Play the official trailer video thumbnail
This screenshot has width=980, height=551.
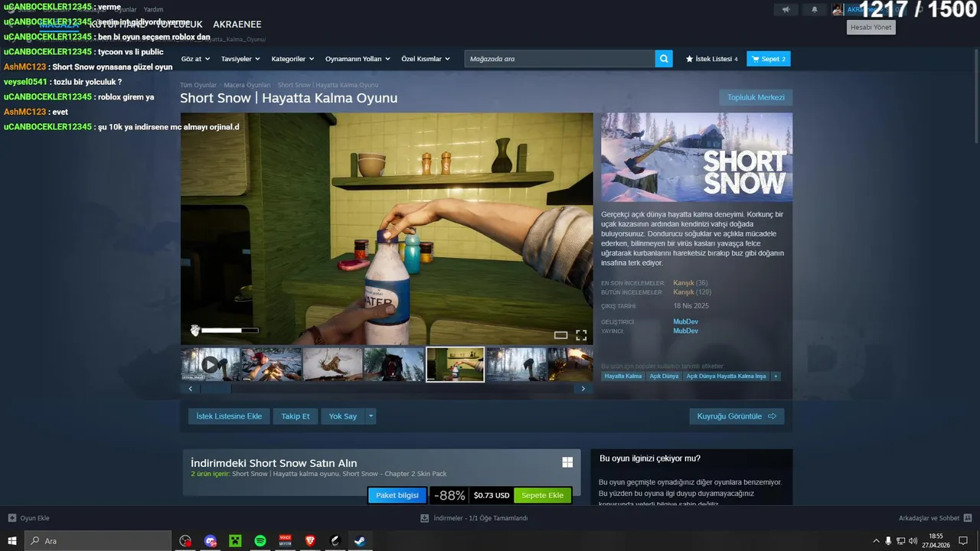pyautogui.click(x=211, y=364)
